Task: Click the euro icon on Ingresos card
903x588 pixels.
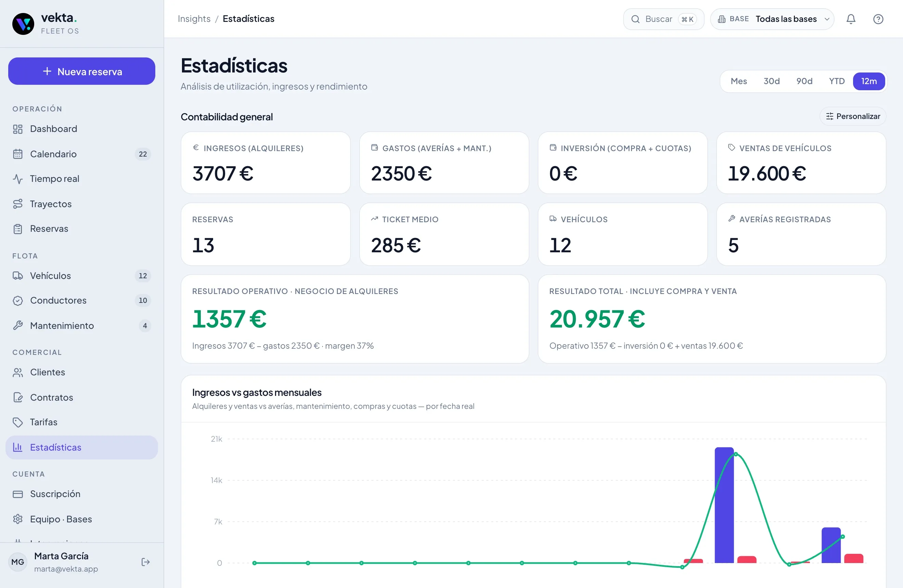Action: (196, 147)
